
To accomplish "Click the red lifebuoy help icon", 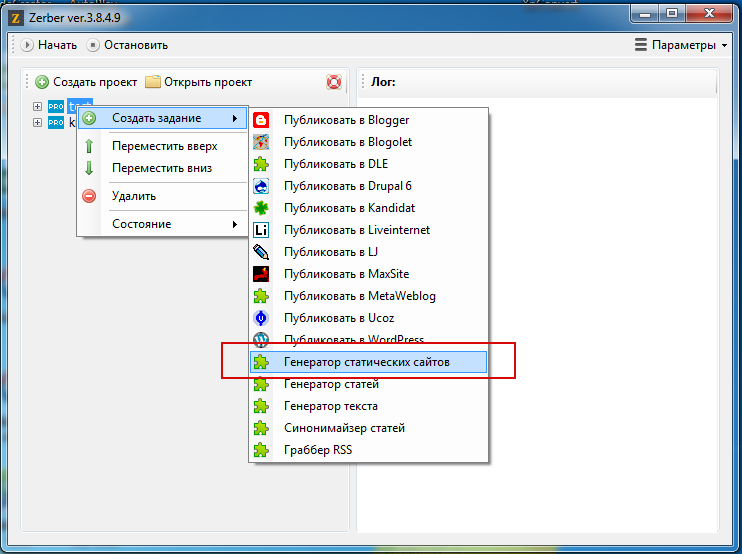I will click(x=334, y=82).
